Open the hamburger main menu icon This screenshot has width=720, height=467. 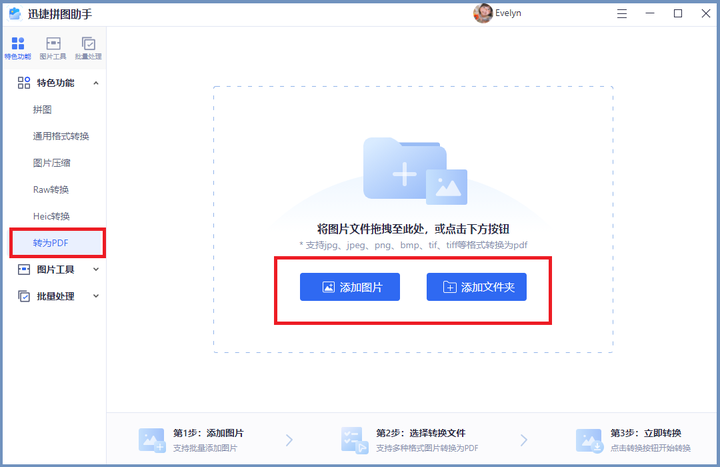[x=622, y=13]
